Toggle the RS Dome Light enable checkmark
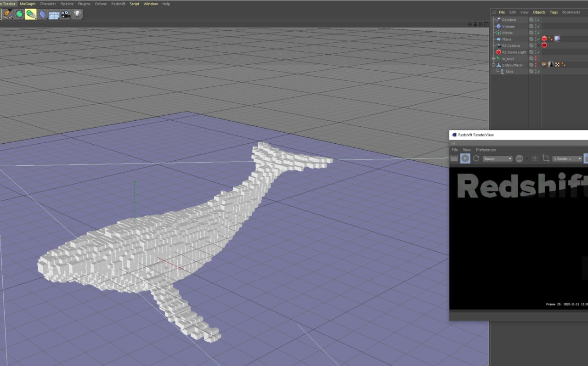Screen dimensions: 588x366 tap(538, 52)
